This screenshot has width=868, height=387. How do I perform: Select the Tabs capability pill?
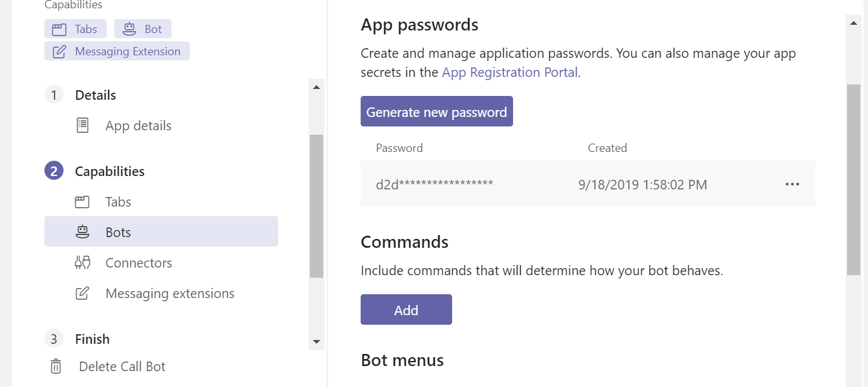(x=75, y=28)
